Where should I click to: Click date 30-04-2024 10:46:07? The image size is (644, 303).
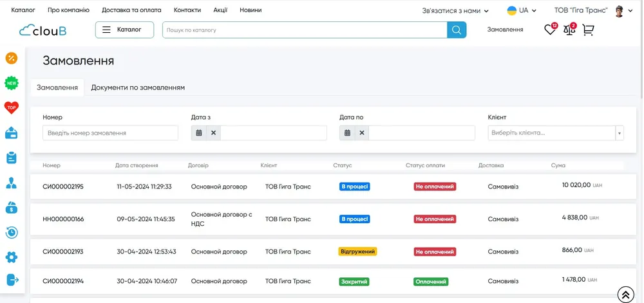coord(147,281)
